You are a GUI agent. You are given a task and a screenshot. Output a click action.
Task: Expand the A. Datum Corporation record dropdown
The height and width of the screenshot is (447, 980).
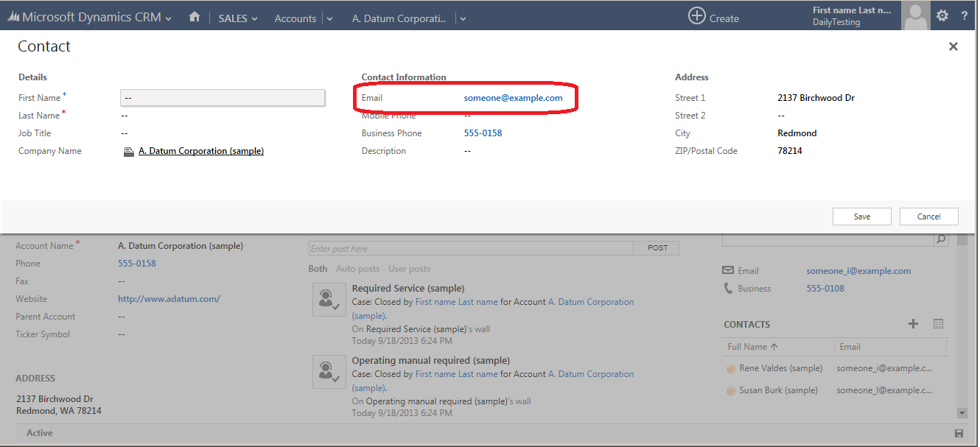point(463,18)
